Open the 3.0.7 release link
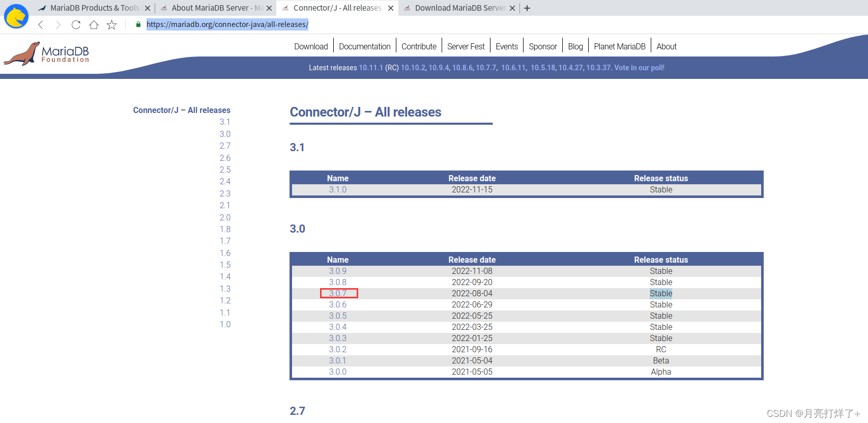868x423 pixels. point(338,293)
